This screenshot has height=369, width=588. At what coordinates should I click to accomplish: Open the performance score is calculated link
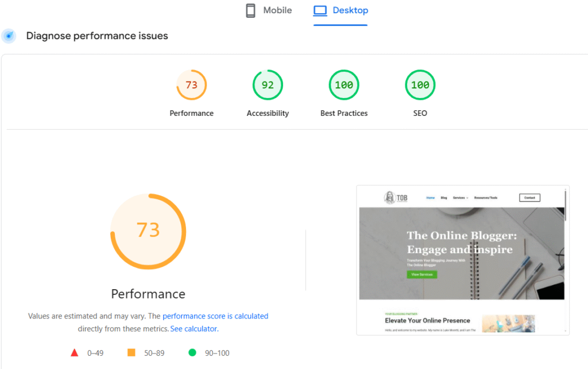[x=215, y=316]
